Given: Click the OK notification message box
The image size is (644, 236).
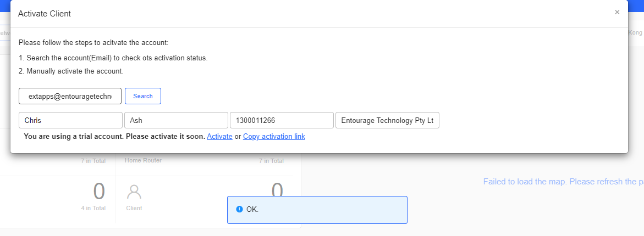Looking at the screenshot, I should [x=317, y=210].
